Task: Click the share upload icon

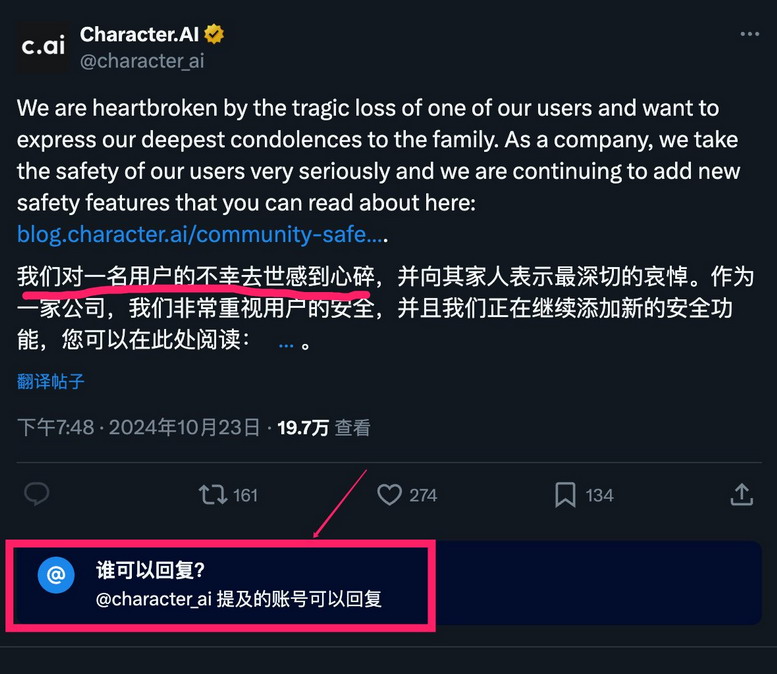Action: click(x=741, y=494)
